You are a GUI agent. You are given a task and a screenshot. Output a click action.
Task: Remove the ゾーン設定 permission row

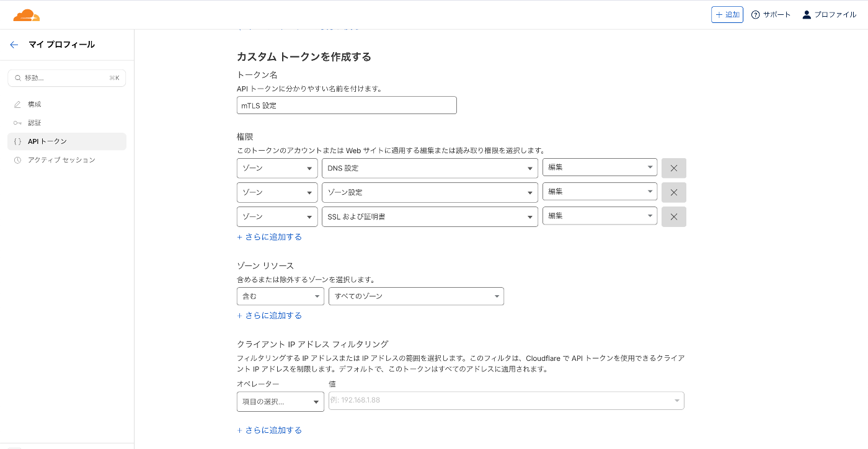(673, 192)
